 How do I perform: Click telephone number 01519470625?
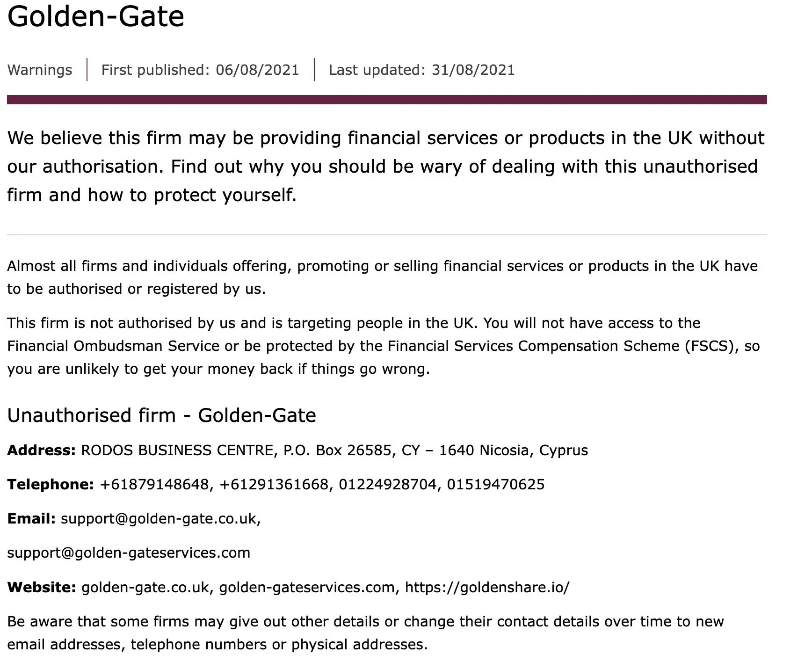coord(496,484)
